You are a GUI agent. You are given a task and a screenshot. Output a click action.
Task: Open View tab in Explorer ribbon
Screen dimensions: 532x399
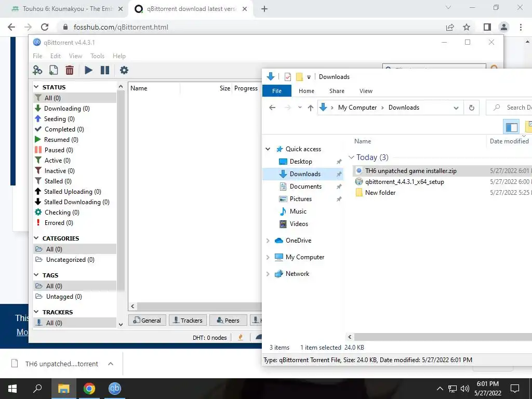pyautogui.click(x=366, y=91)
